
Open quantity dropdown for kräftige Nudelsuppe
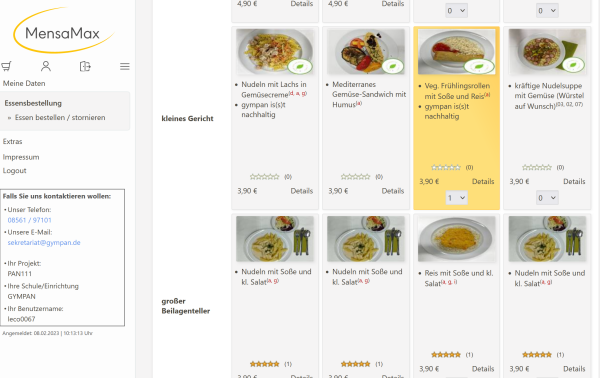547,198
